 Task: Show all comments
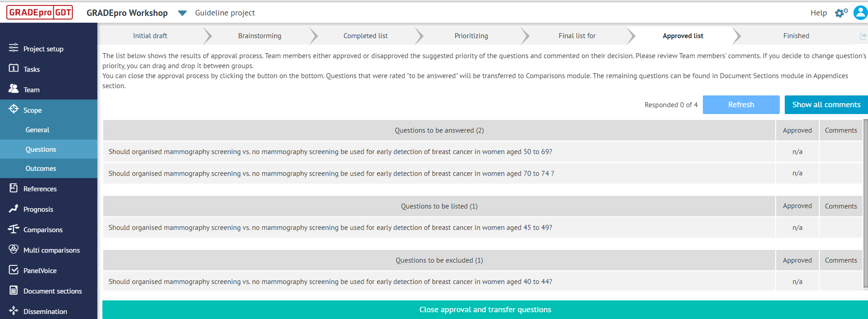[x=826, y=105]
